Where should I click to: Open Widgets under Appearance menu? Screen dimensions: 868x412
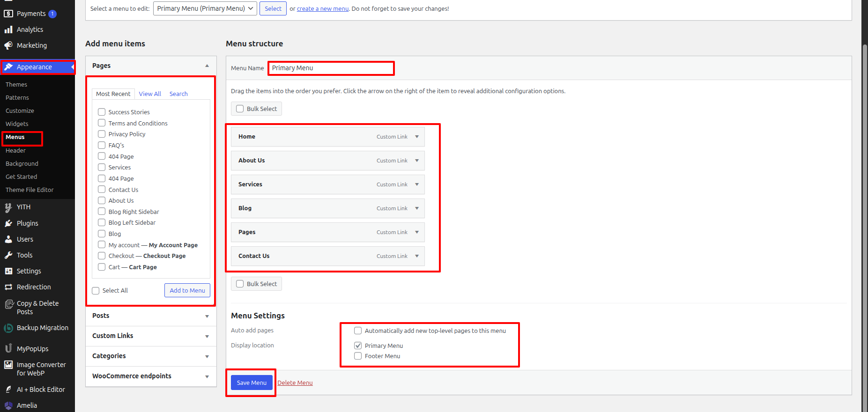17,124
